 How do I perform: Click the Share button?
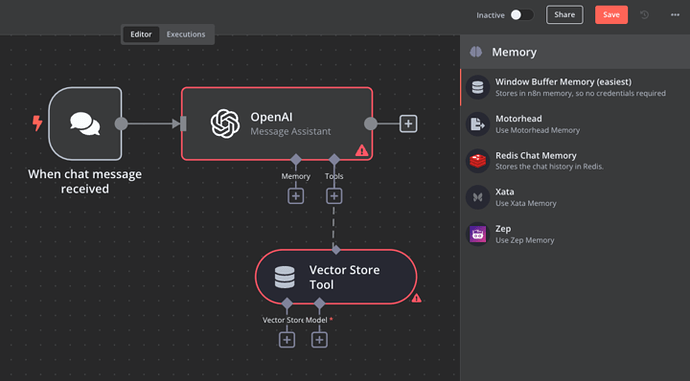pos(565,15)
